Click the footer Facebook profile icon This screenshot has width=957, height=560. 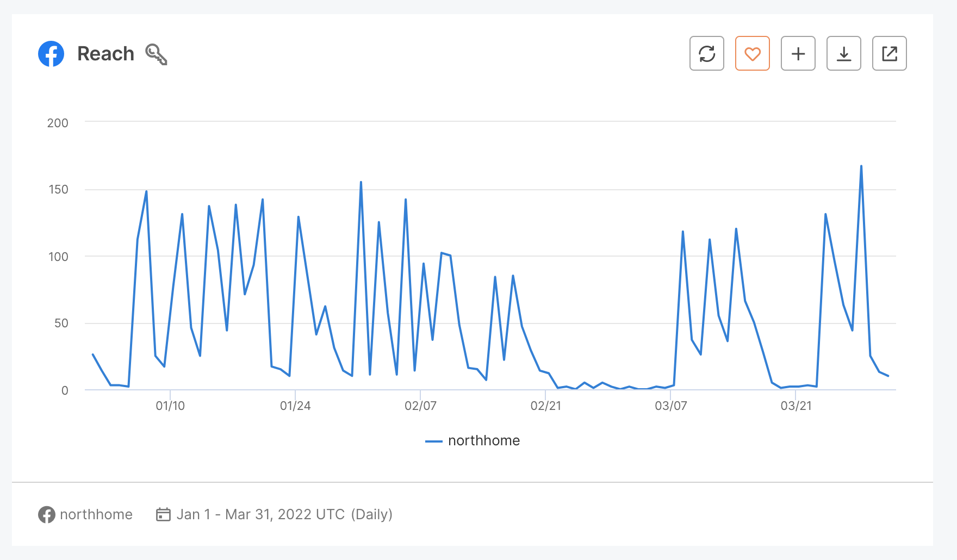47,514
